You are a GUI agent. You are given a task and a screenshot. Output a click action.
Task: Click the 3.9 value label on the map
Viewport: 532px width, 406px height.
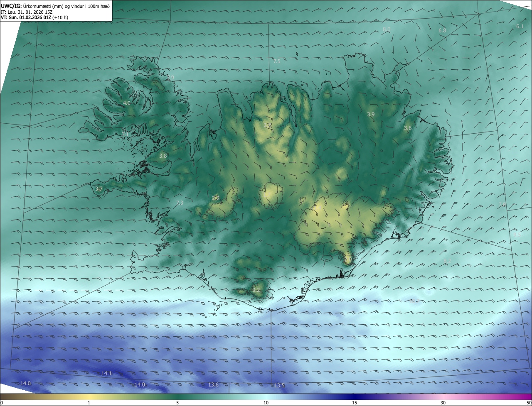(x=371, y=114)
